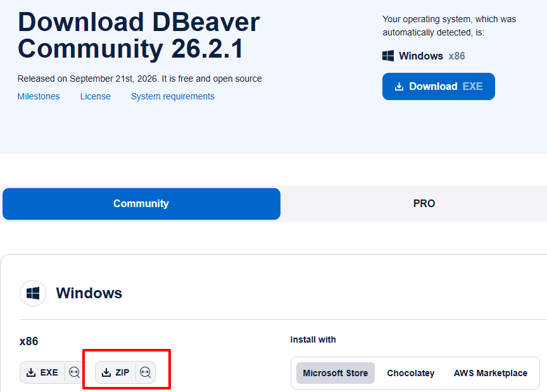Click the "x86" heading above download buttons

tap(28, 341)
